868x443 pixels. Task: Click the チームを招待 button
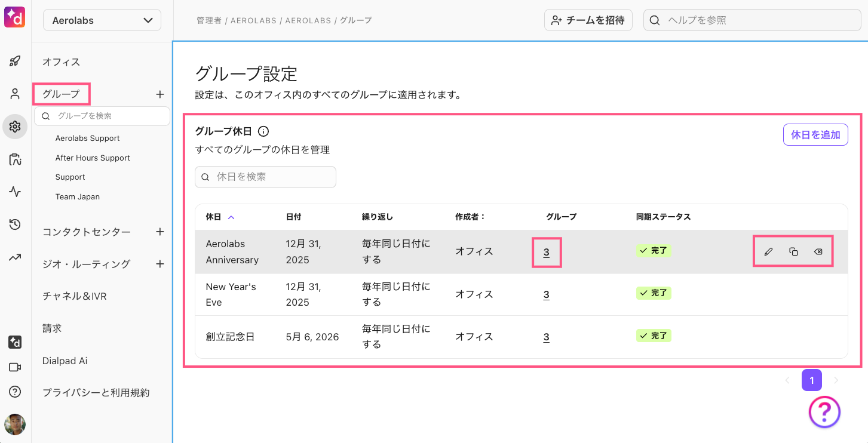coord(588,20)
